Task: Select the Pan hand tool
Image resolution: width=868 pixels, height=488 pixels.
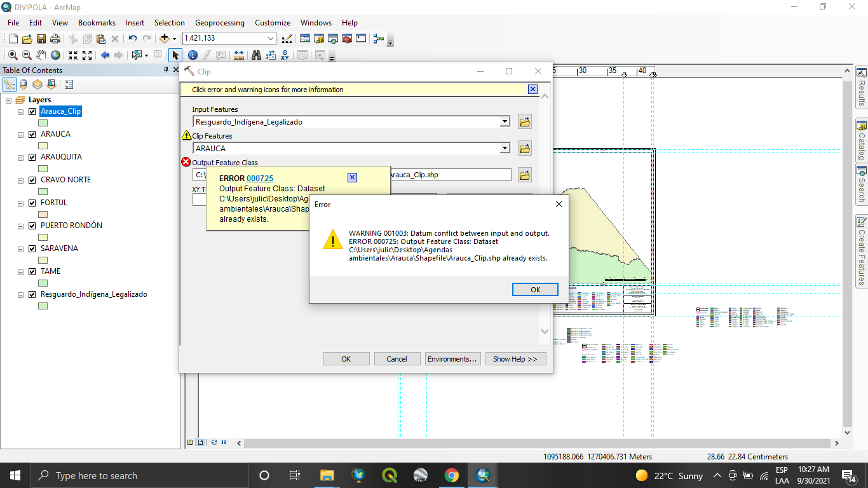Action: point(41,55)
